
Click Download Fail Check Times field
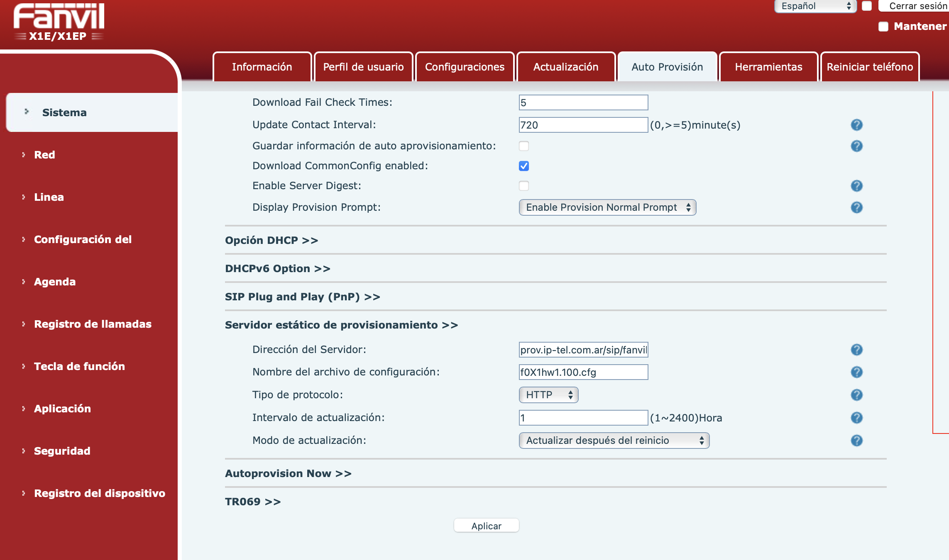tap(583, 102)
